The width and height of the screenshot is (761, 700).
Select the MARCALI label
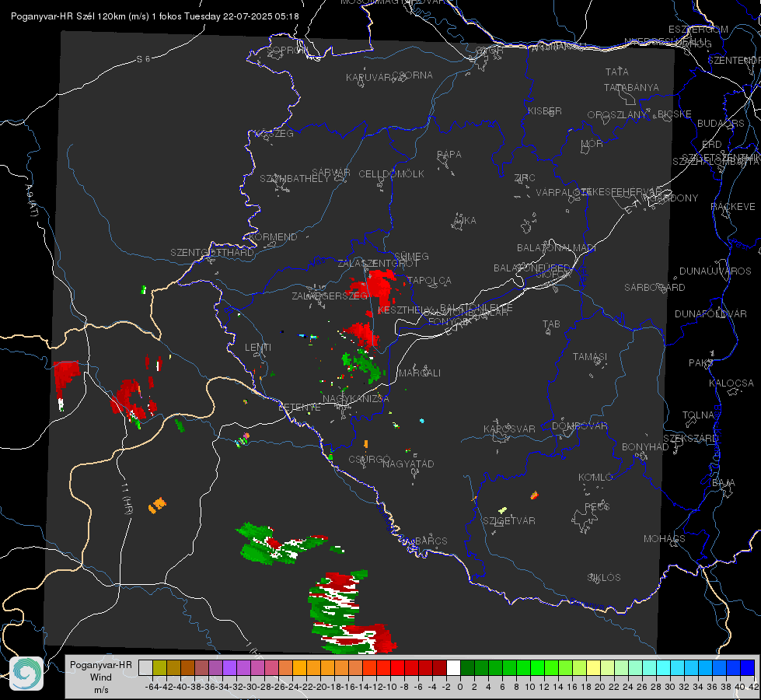pyautogui.click(x=419, y=373)
